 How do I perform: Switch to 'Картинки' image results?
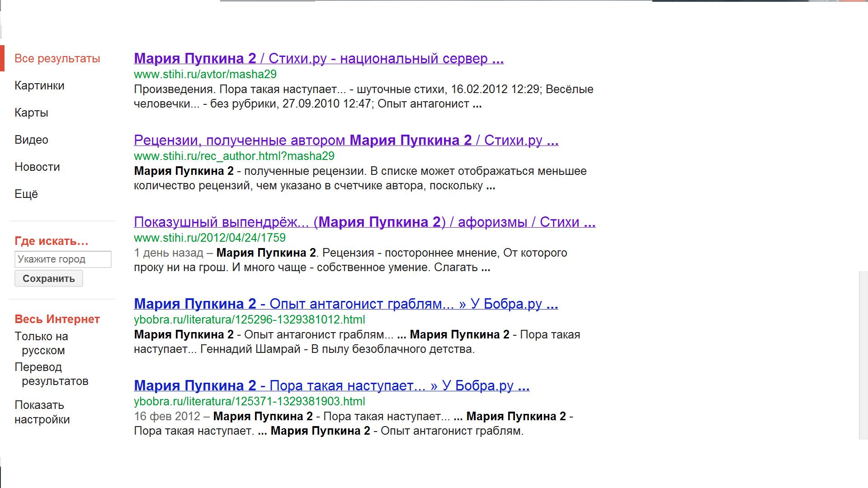click(x=39, y=86)
